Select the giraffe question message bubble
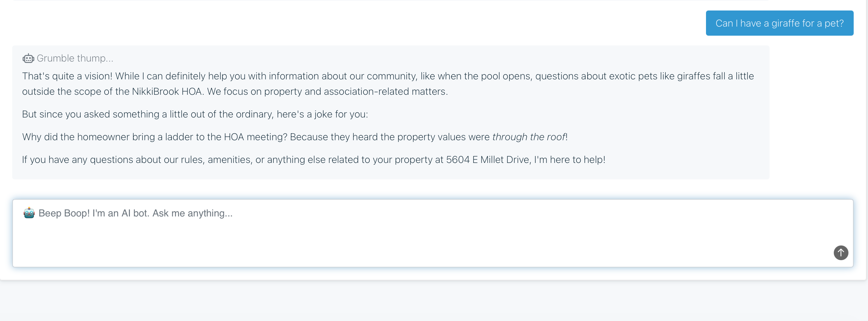Image resolution: width=868 pixels, height=321 pixels. point(779,23)
